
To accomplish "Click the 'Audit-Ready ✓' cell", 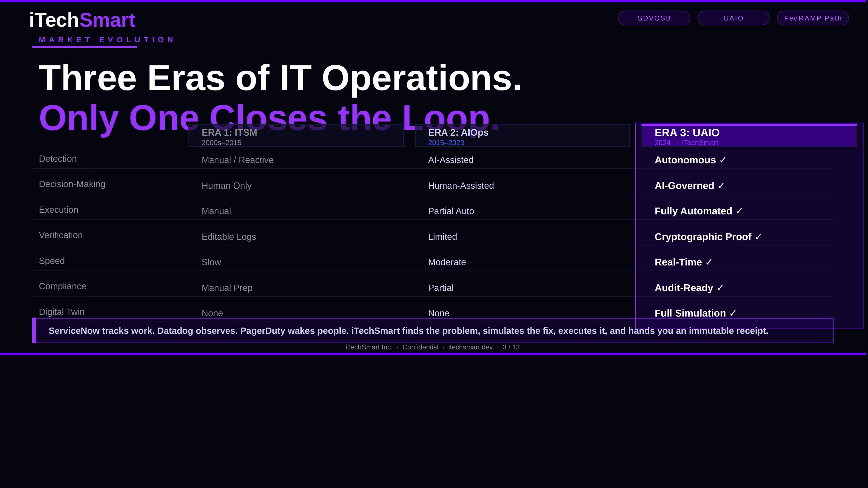I will (689, 288).
